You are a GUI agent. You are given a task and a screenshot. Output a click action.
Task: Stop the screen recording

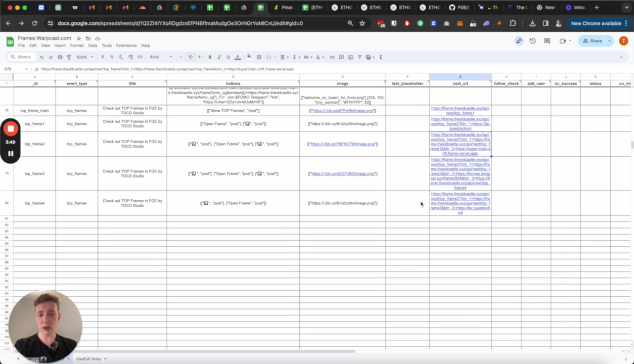(11, 128)
